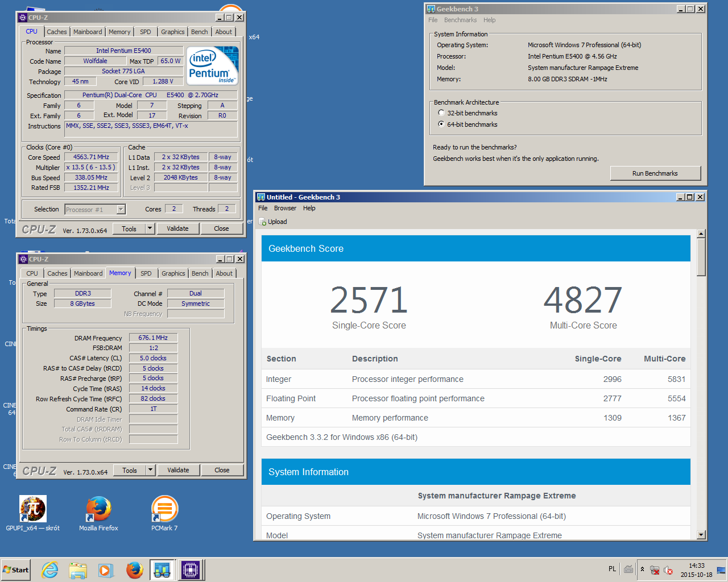Screen dimensions: 728x582
Task: Open Internet Explorer from the taskbar
Action: (50, 569)
